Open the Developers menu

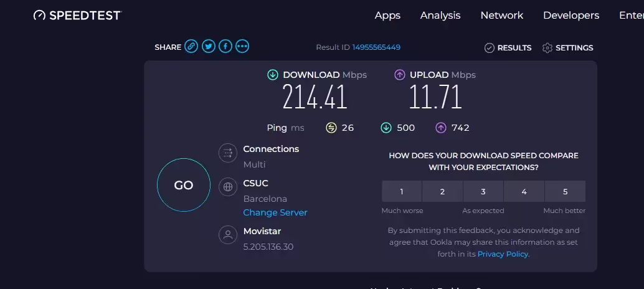[x=571, y=16]
